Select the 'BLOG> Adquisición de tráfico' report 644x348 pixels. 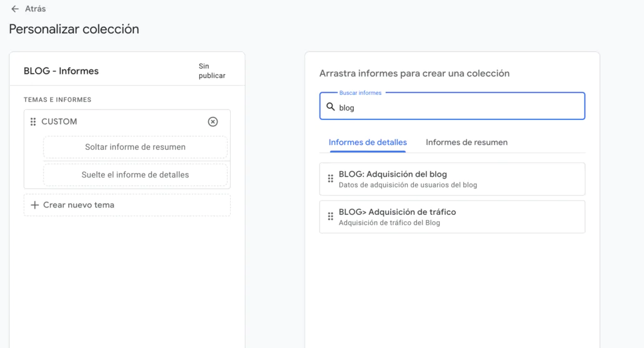point(452,217)
